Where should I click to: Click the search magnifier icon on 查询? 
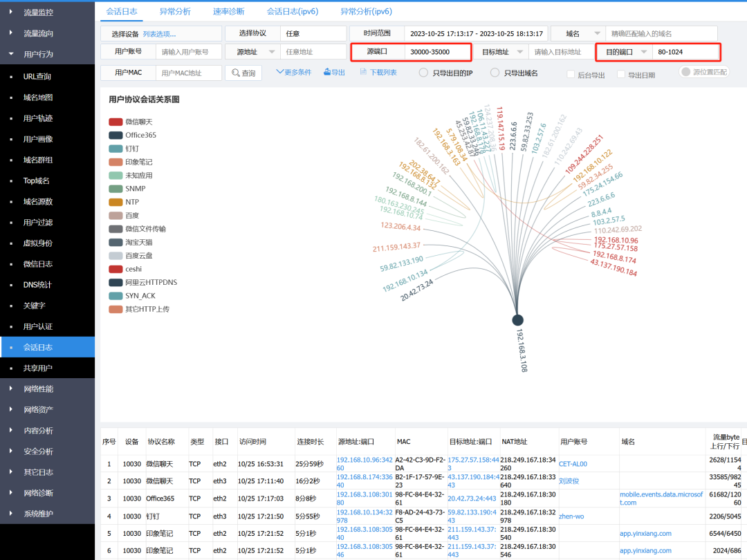coord(235,73)
